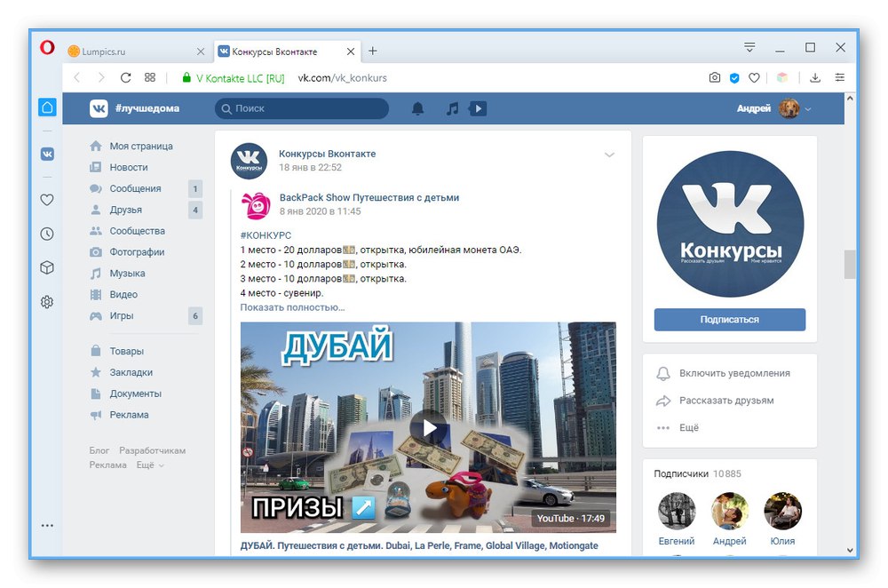Open subscriber Евгений's avatar
The image size is (888, 588).
(x=676, y=511)
